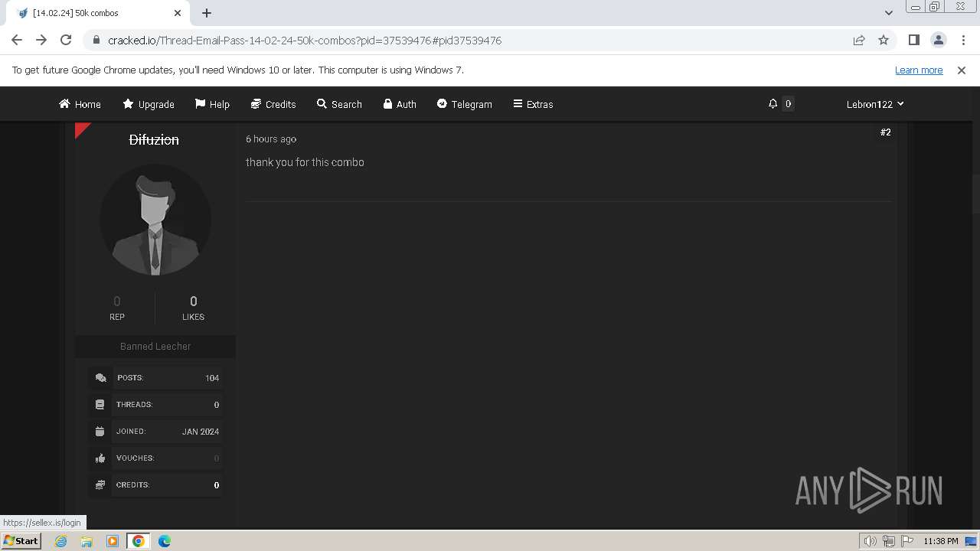
Task: Click the '6 hours ago' timestamp
Action: tap(271, 139)
